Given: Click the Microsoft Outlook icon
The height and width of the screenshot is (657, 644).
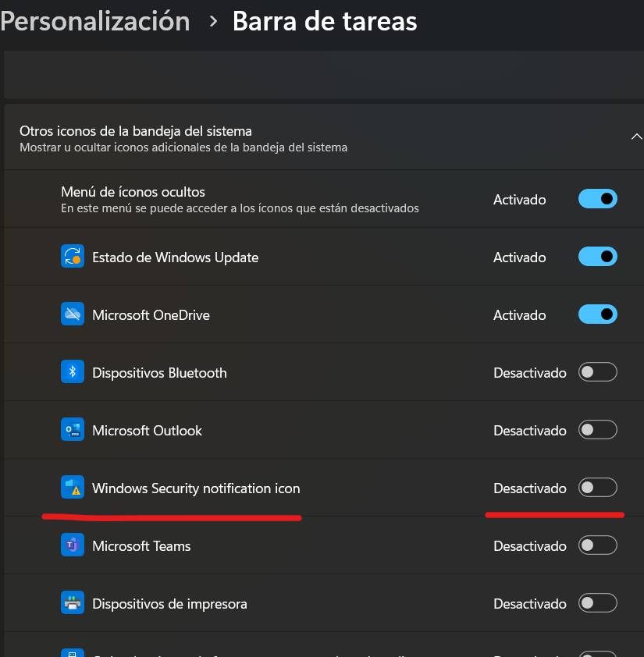Looking at the screenshot, I should (73, 430).
